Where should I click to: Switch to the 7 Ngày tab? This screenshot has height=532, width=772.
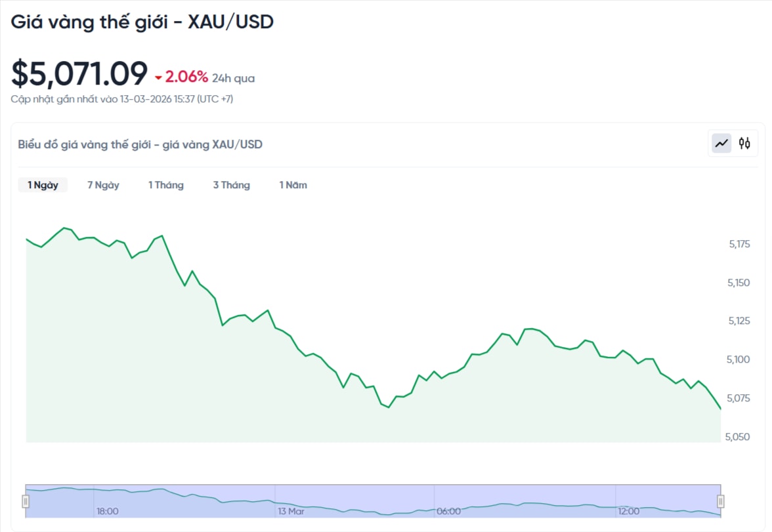(x=102, y=184)
